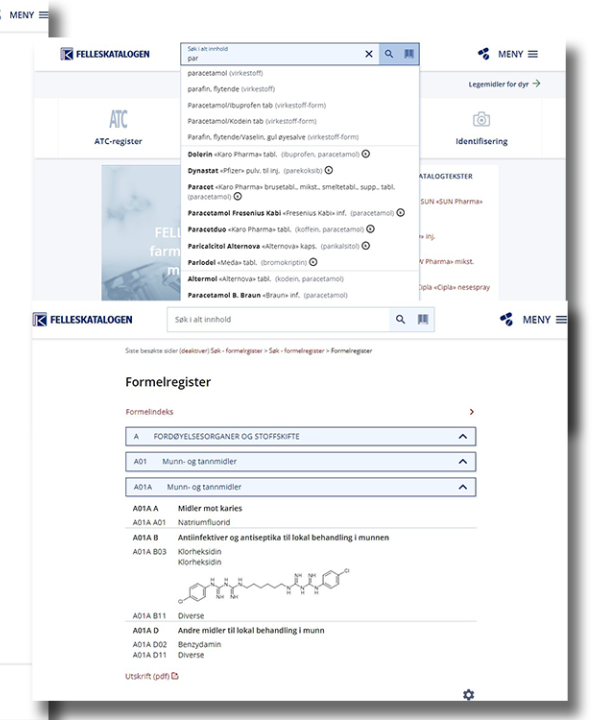Open the Identifisering camera icon
This screenshot has width=600, height=720.
[481, 126]
